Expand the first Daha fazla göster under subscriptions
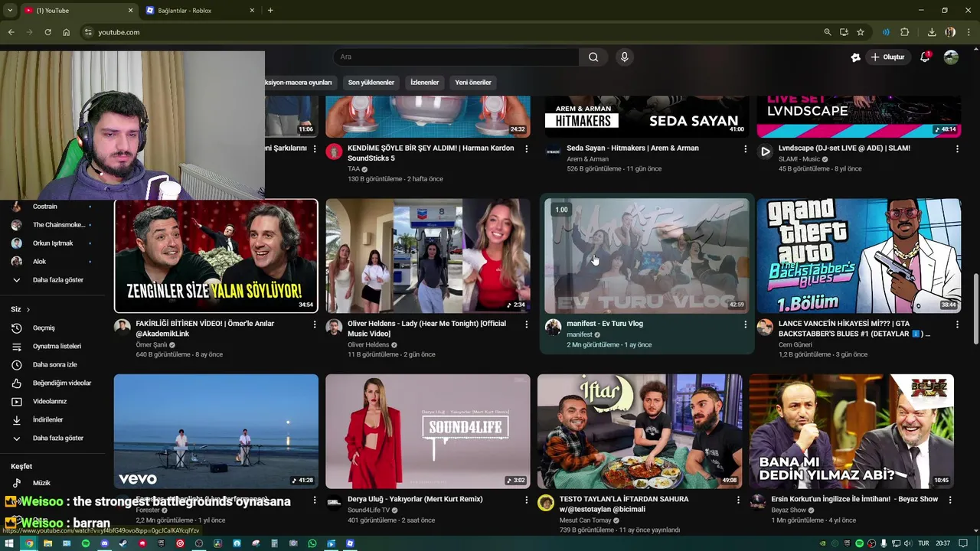Image resolution: width=980 pixels, height=551 pixels. (x=54, y=280)
